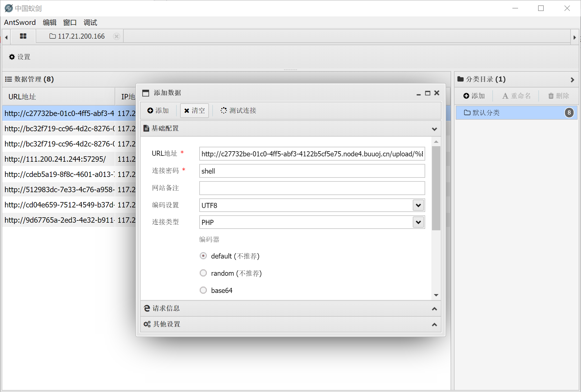Viewport: 581px width, 392px height.
Task: Expand the 其他设置 section
Action: click(x=434, y=325)
